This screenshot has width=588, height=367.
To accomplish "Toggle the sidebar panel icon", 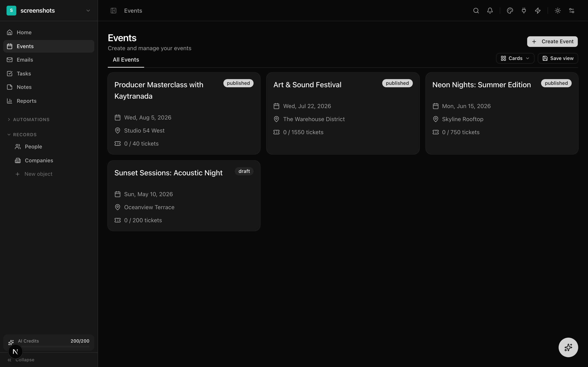I will point(114,11).
